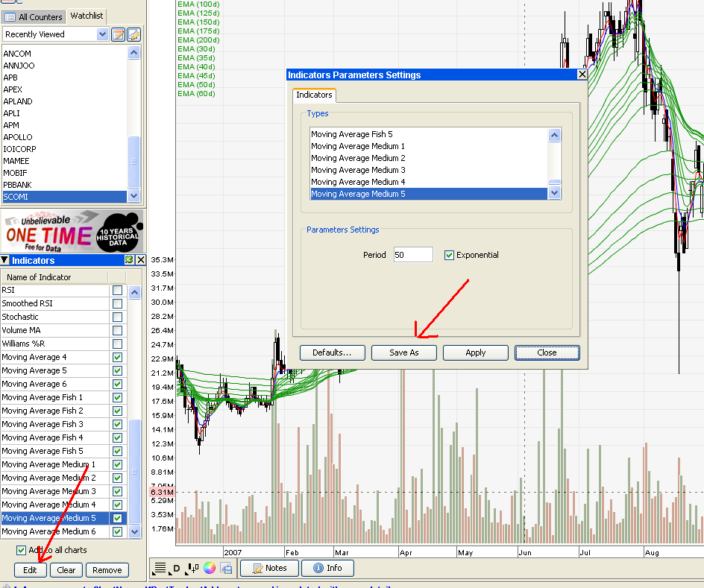Click the green refresh icon in Indicators header
This screenshot has height=588, width=704.
[129, 260]
